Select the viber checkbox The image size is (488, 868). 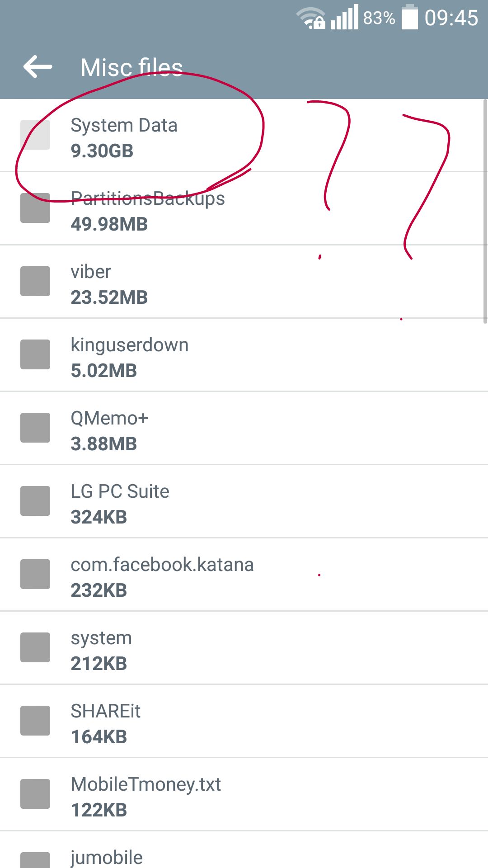[x=35, y=281]
